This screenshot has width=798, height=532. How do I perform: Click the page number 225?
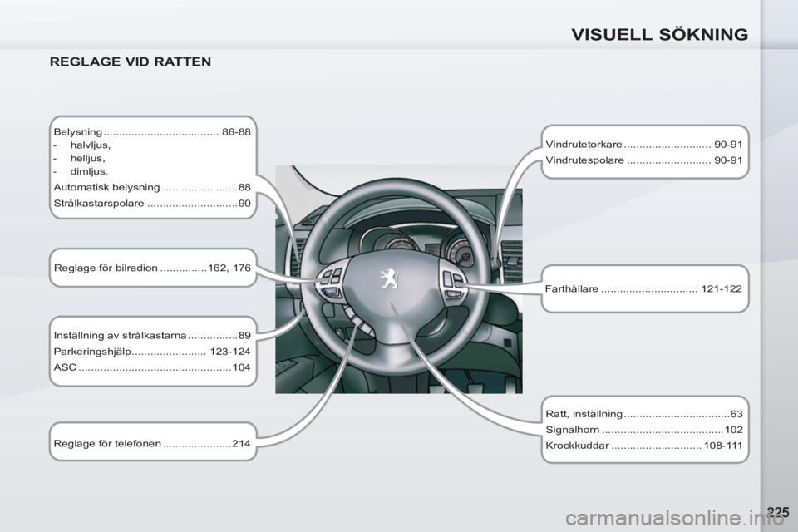point(778,512)
